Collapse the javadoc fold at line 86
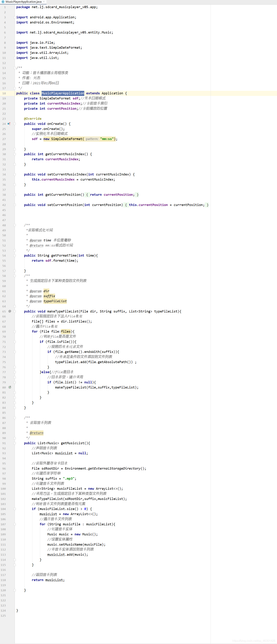This screenshot has height=644, width=277. pyautogui.click(x=14, y=418)
